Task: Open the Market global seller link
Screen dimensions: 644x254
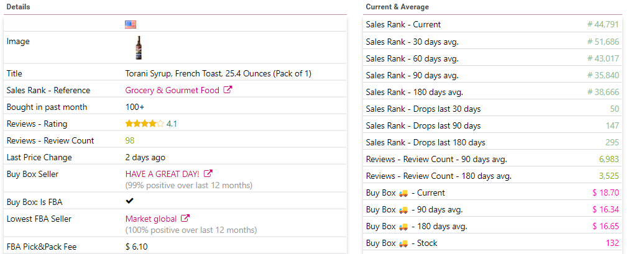Action: (x=150, y=219)
